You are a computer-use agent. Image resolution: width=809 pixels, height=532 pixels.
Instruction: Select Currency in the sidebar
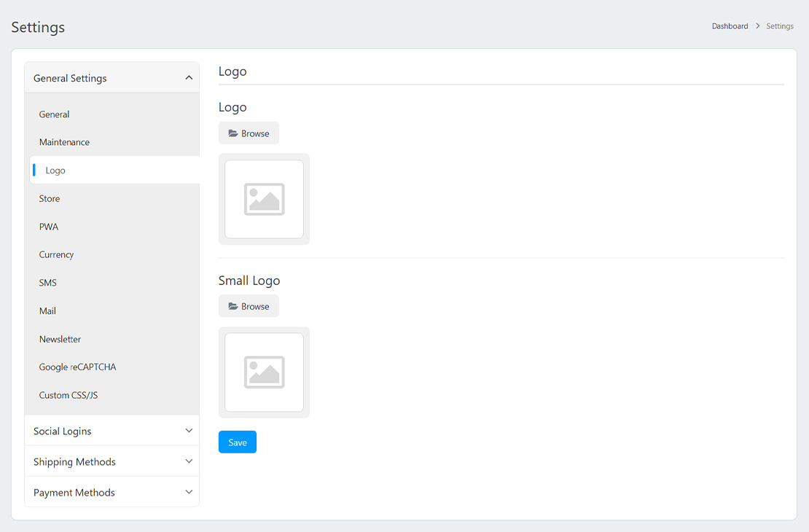click(x=57, y=254)
